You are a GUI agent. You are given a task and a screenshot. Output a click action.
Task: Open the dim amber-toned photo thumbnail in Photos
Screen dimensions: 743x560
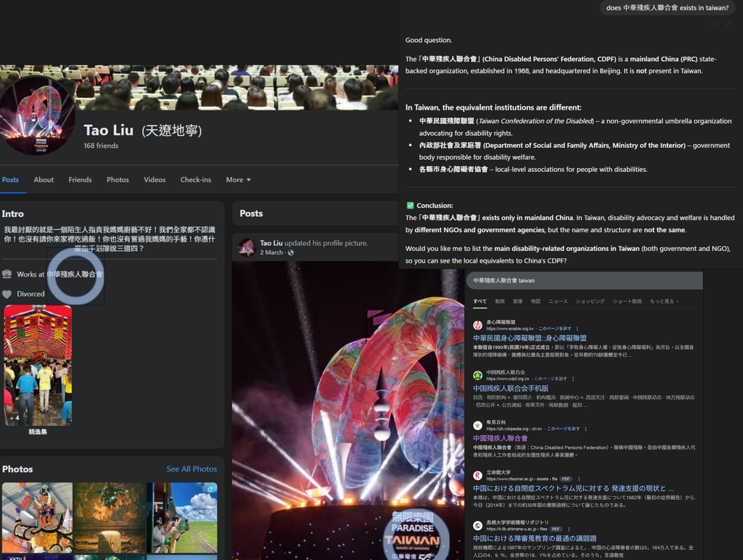coord(110,517)
